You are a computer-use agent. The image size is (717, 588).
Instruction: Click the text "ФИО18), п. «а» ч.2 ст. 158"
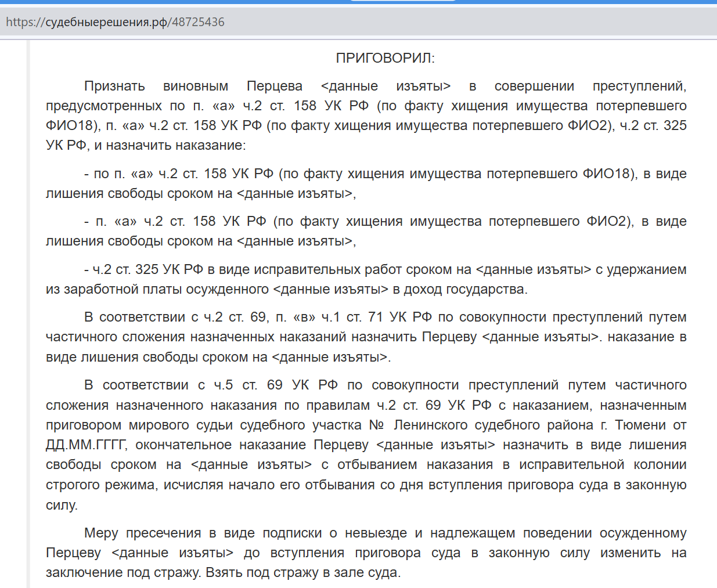131,126
